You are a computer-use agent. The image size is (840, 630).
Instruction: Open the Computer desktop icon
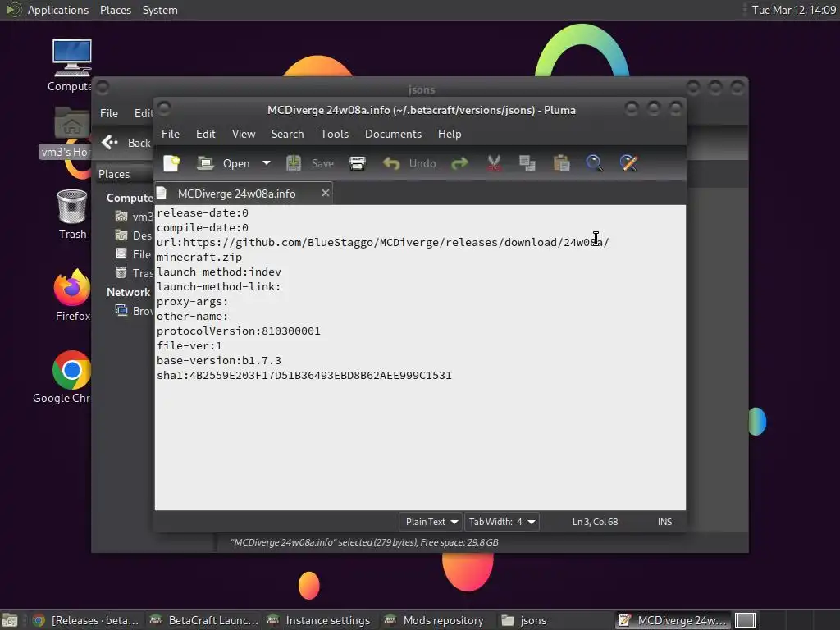[71, 66]
